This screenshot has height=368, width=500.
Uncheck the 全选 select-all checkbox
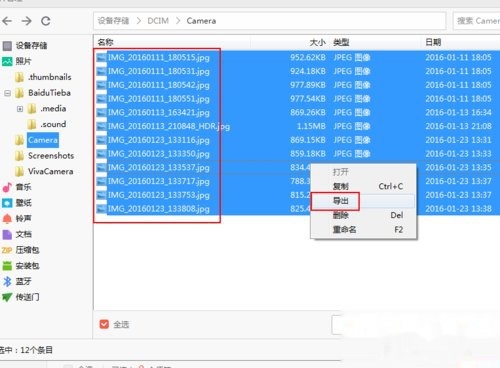[x=104, y=324]
